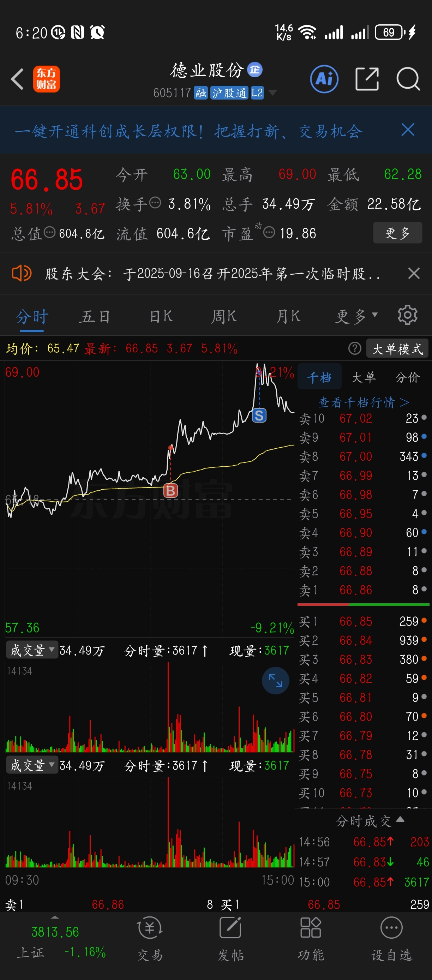
Task: Open chart settings gear icon
Action: (407, 315)
